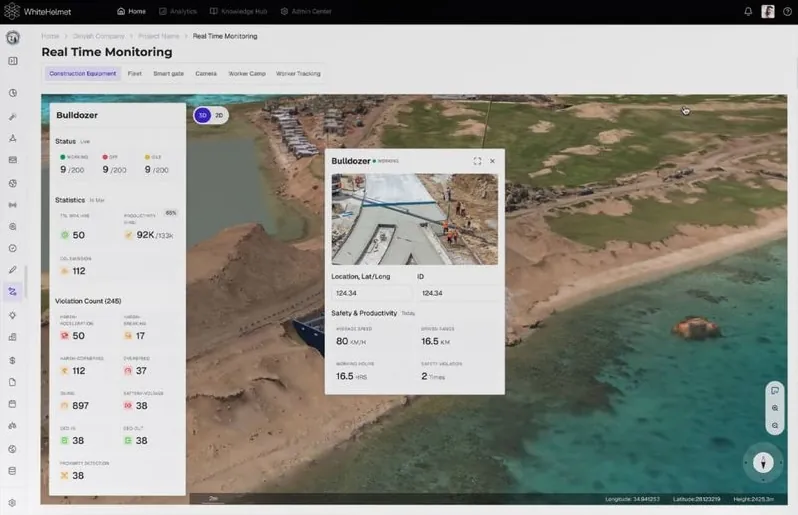Click the Violation Count (245) heading

tap(88, 301)
